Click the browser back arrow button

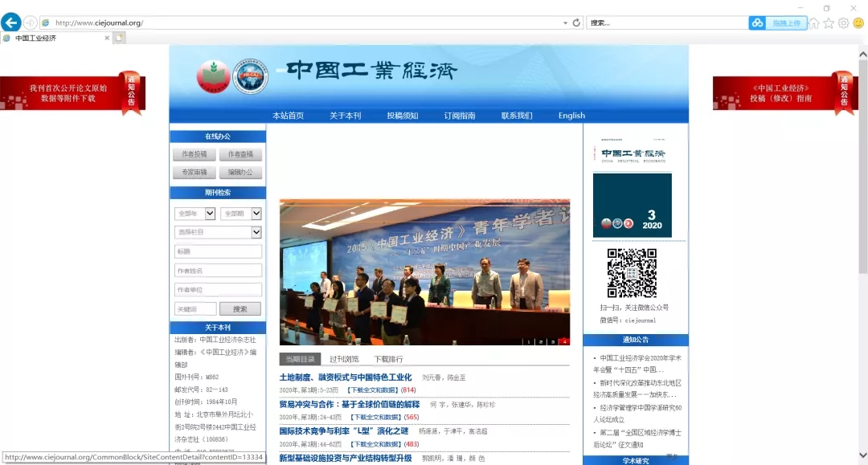point(11,22)
